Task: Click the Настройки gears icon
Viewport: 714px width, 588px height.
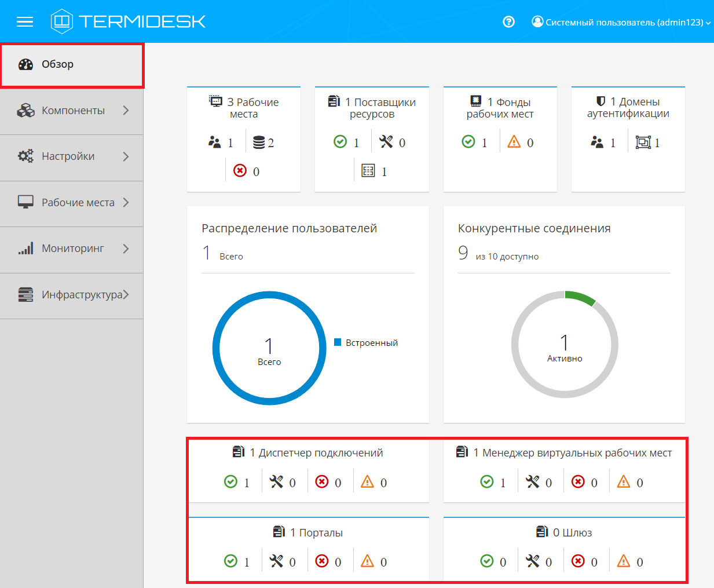Action: pyautogui.click(x=25, y=156)
